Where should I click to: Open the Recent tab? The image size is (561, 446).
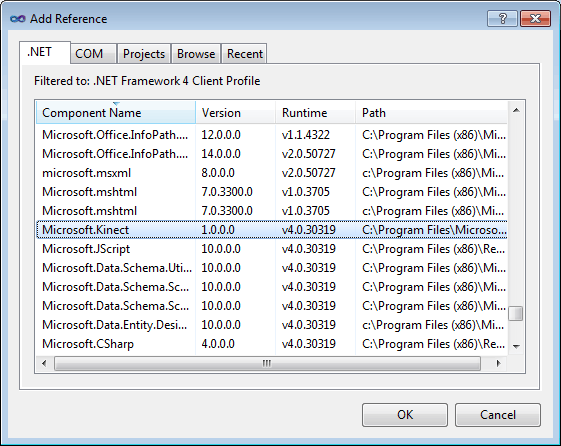(x=244, y=54)
